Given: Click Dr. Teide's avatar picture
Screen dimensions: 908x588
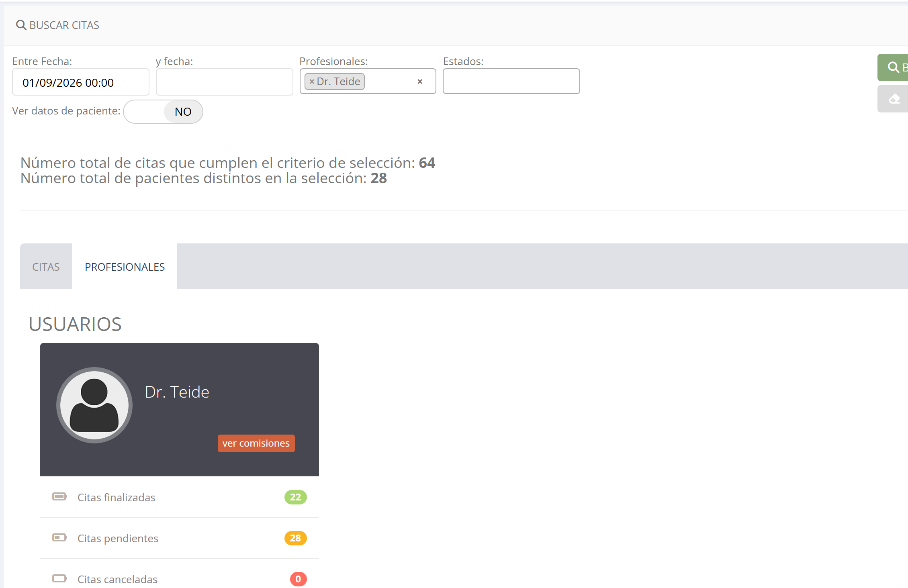Looking at the screenshot, I should pyautogui.click(x=94, y=405).
